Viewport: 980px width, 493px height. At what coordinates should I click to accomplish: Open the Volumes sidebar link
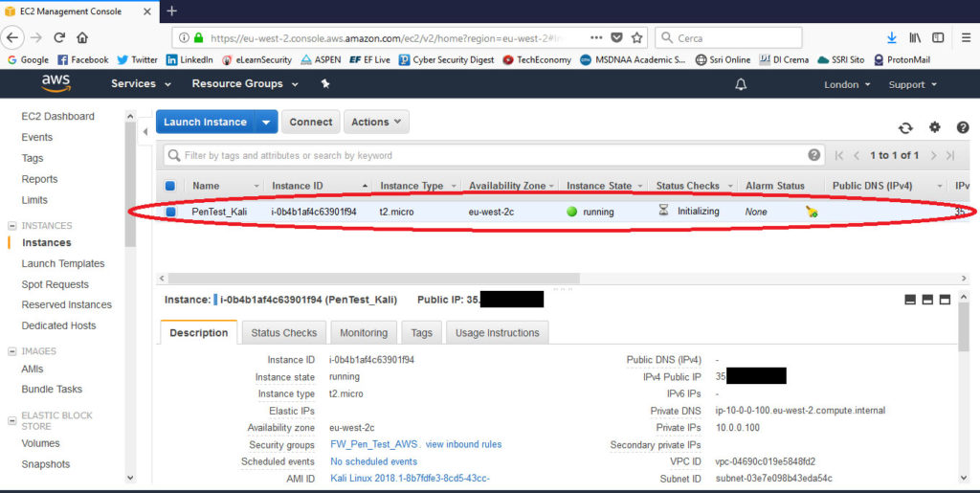tap(40, 443)
